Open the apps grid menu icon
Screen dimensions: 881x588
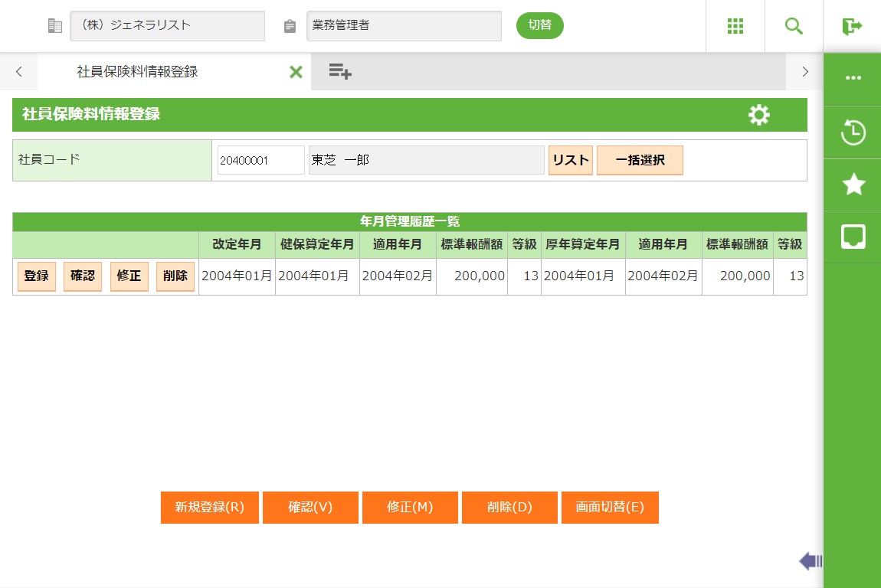tap(735, 26)
